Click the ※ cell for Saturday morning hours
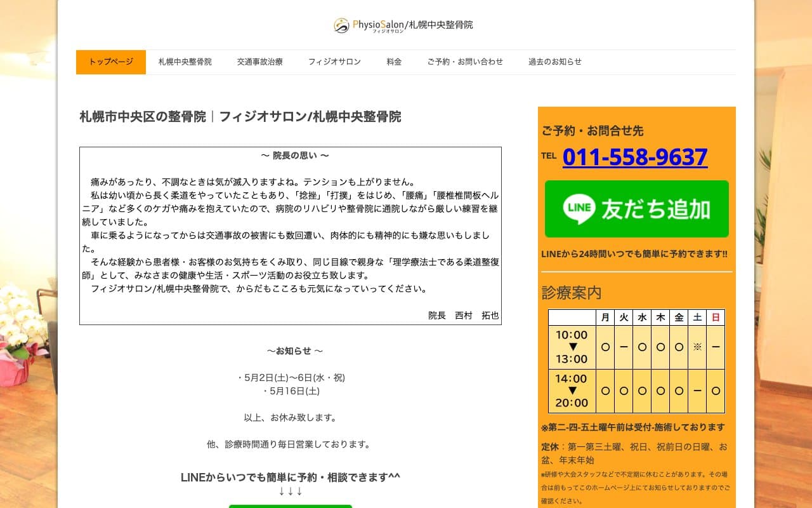 697,347
